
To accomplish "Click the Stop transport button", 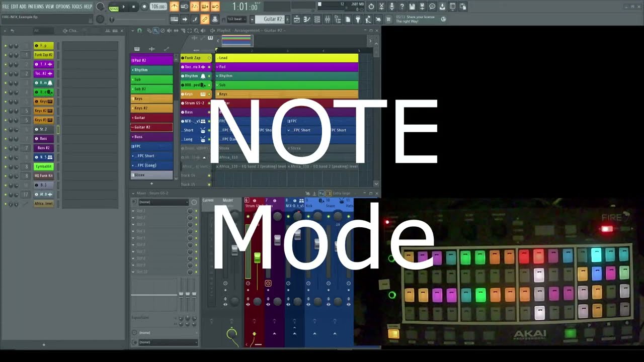I will [x=134, y=7].
